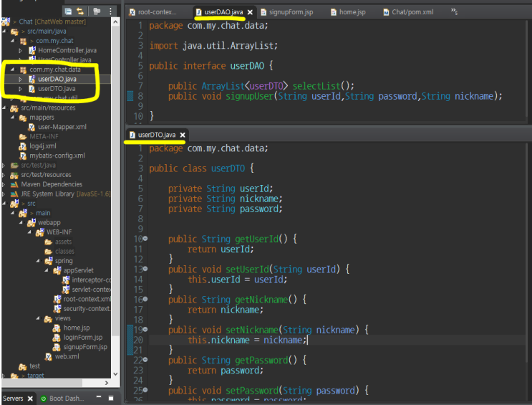Fold the getPassword method at line 22
Image resolution: width=532 pixels, height=405 pixels.
(x=145, y=359)
